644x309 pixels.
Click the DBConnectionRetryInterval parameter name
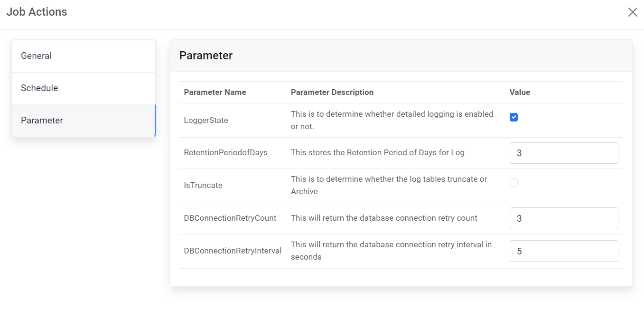[233, 251]
